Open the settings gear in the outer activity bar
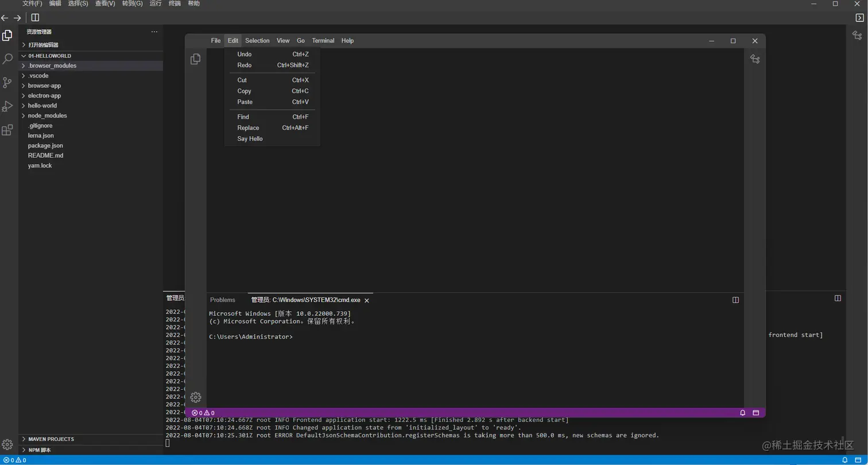The image size is (868, 465). pyautogui.click(x=7, y=444)
